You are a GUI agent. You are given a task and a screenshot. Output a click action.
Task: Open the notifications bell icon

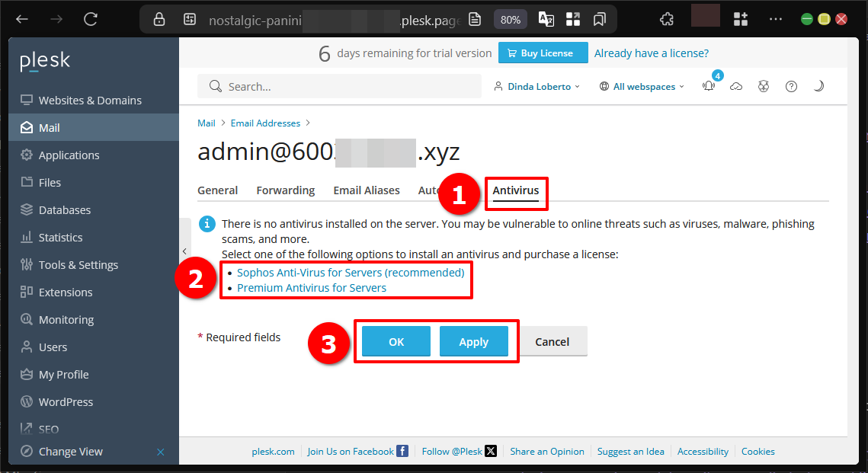point(709,87)
